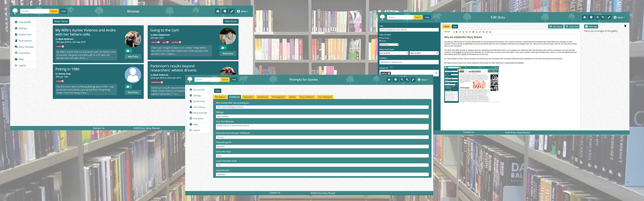Image resolution: width=644 pixels, height=201 pixels.
Task: Click the home icon in Browse header
Action: coord(218,11)
